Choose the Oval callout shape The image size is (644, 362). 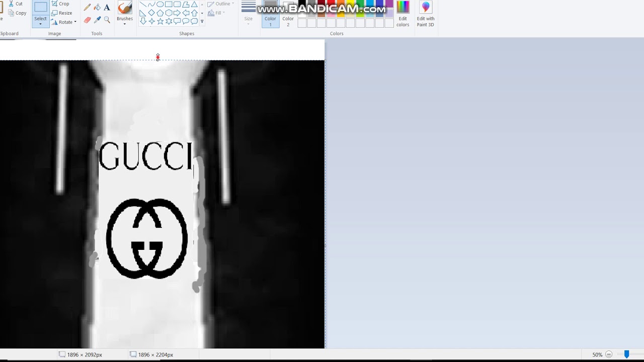pos(186,21)
